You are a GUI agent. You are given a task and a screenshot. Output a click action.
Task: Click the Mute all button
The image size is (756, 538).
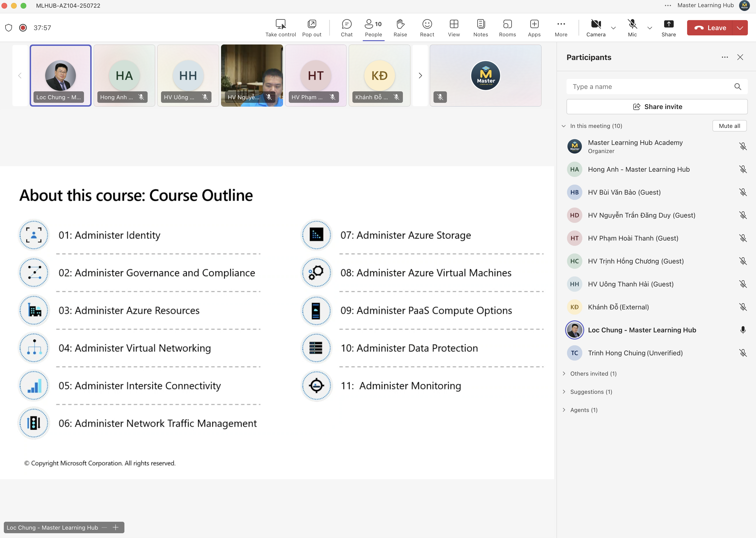click(x=729, y=126)
